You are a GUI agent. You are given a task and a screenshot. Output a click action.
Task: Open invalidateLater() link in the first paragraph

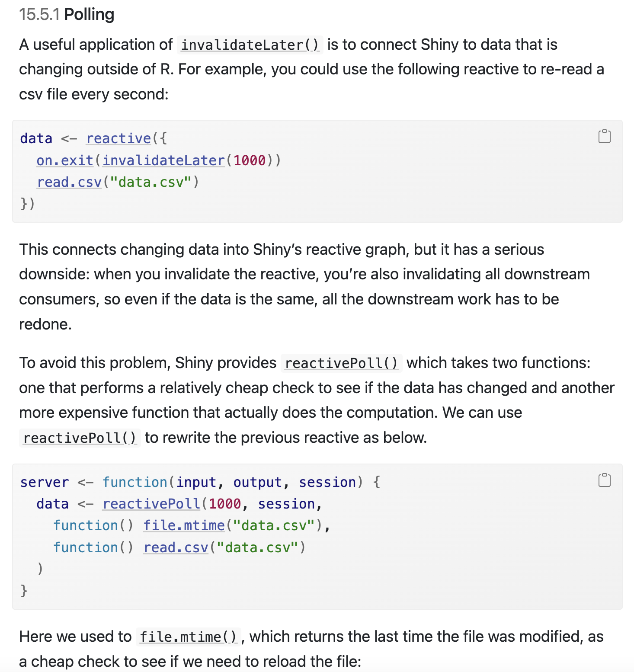tap(250, 45)
